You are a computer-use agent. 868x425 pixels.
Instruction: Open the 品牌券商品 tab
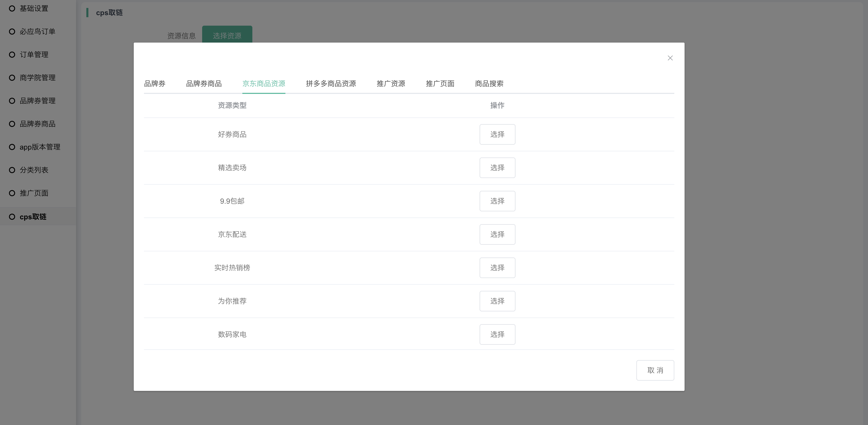coord(203,84)
